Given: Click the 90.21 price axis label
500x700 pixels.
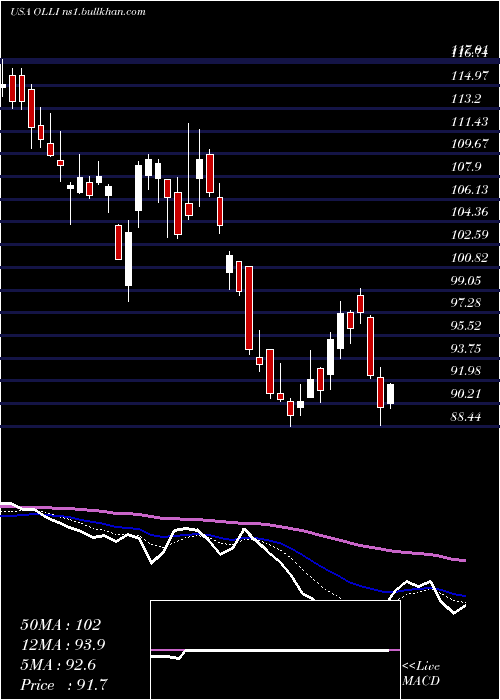Looking at the screenshot, I should 466,394.
